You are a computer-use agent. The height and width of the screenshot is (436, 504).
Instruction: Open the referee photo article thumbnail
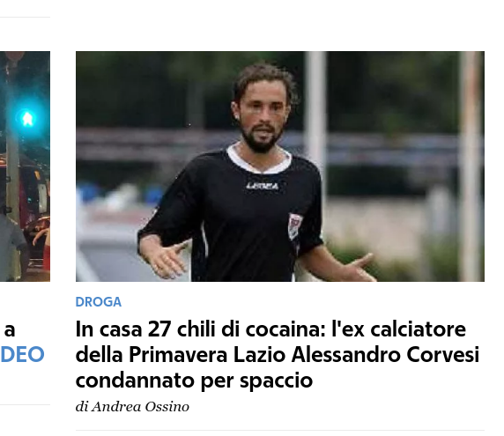280,166
